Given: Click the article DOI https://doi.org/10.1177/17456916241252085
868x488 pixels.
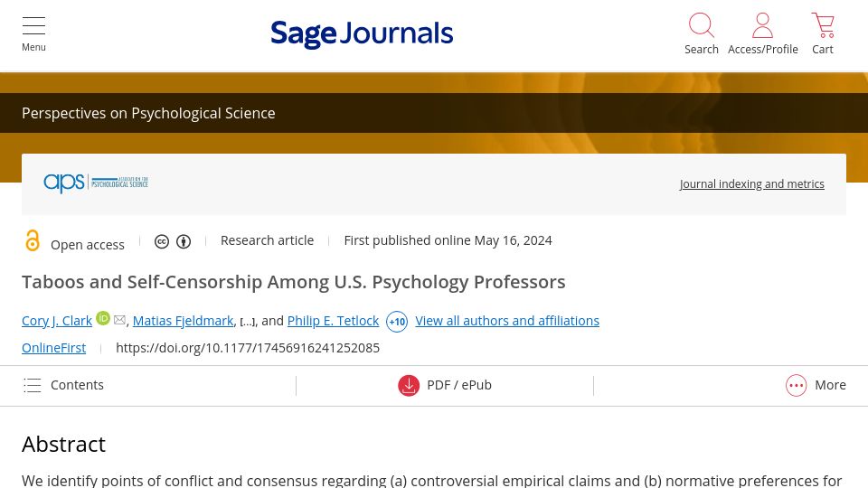Looking at the screenshot, I should click(x=248, y=348).
